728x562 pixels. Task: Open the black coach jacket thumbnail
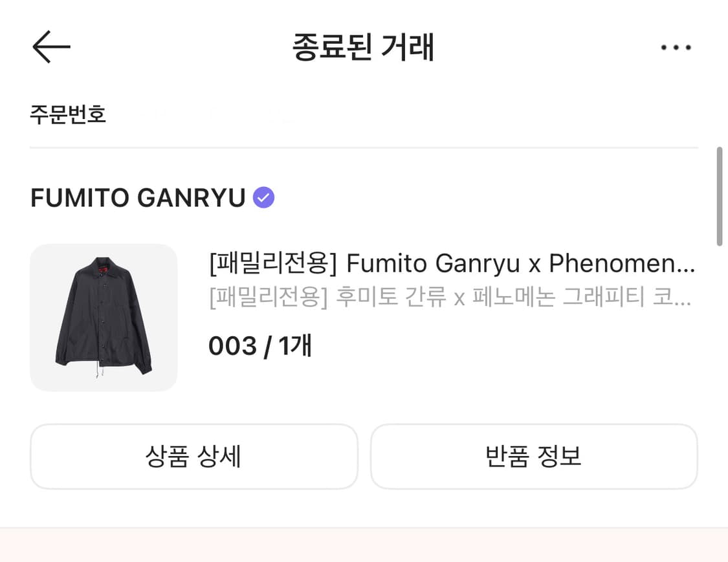[104, 318]
